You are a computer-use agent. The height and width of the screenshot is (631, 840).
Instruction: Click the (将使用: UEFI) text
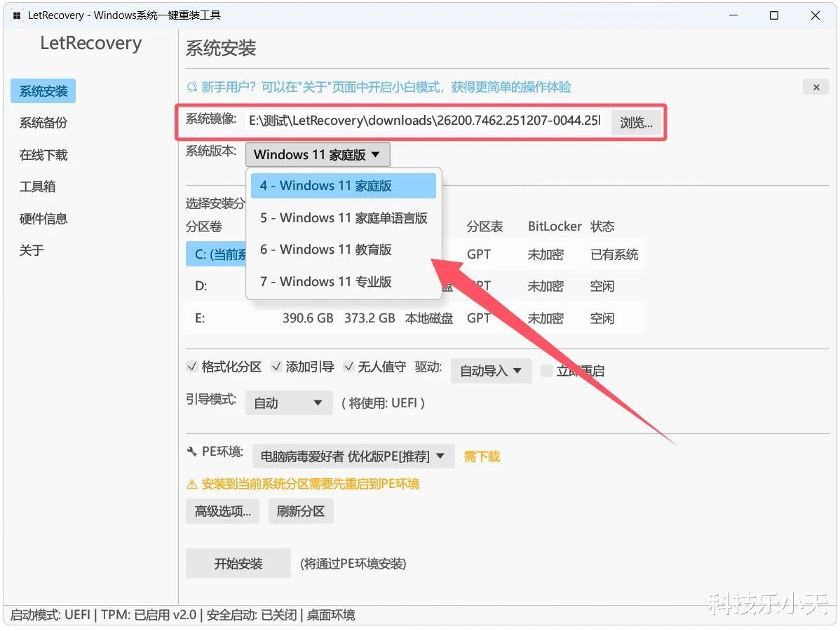[383, 403]
